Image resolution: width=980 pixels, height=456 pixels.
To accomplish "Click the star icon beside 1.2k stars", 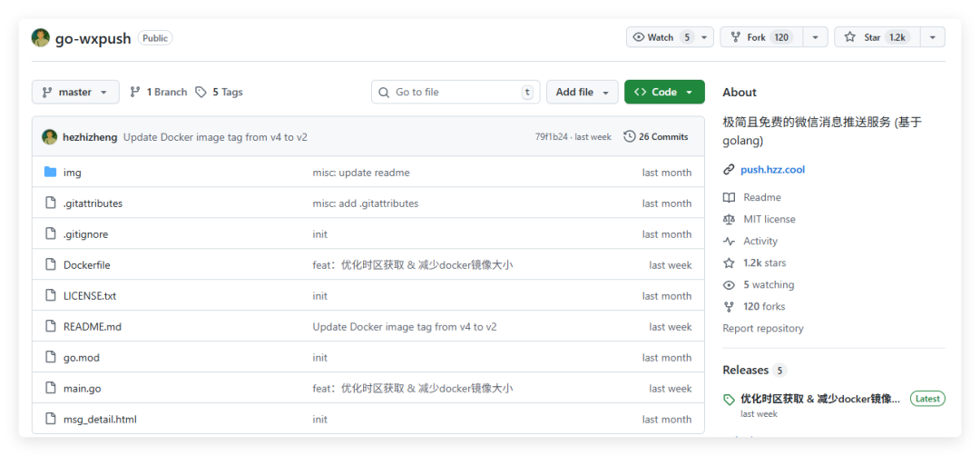I will pos(729,263).
